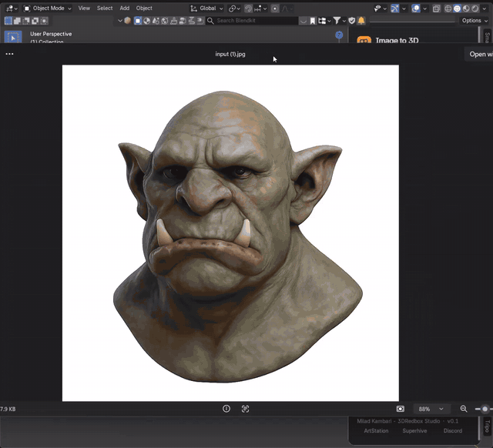Switch to solid shading

pyautogui.click(x=457, y=8)
